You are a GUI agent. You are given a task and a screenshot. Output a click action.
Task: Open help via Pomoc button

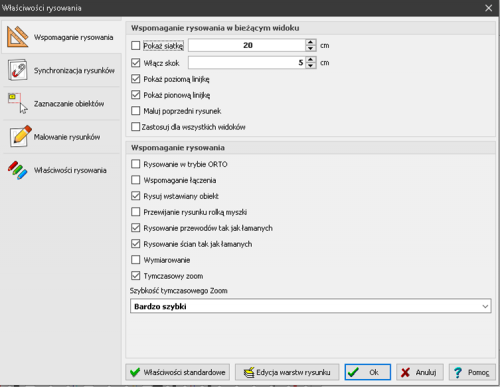[472, 372]
